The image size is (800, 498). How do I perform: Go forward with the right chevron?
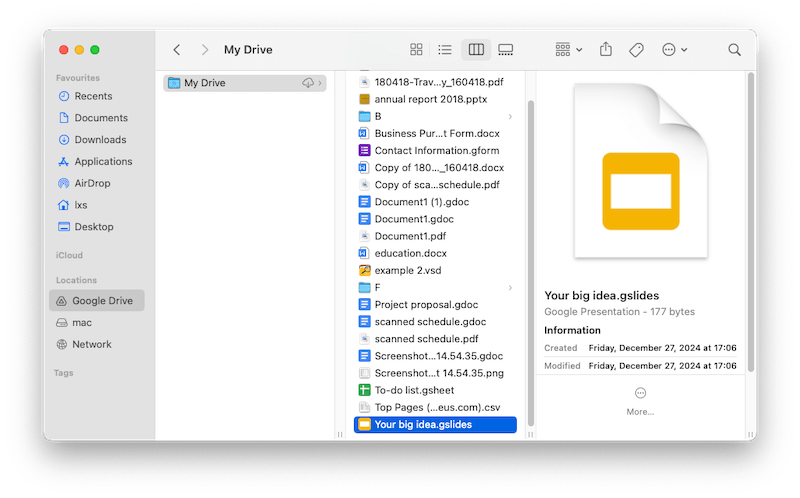[x=205, y=49]
